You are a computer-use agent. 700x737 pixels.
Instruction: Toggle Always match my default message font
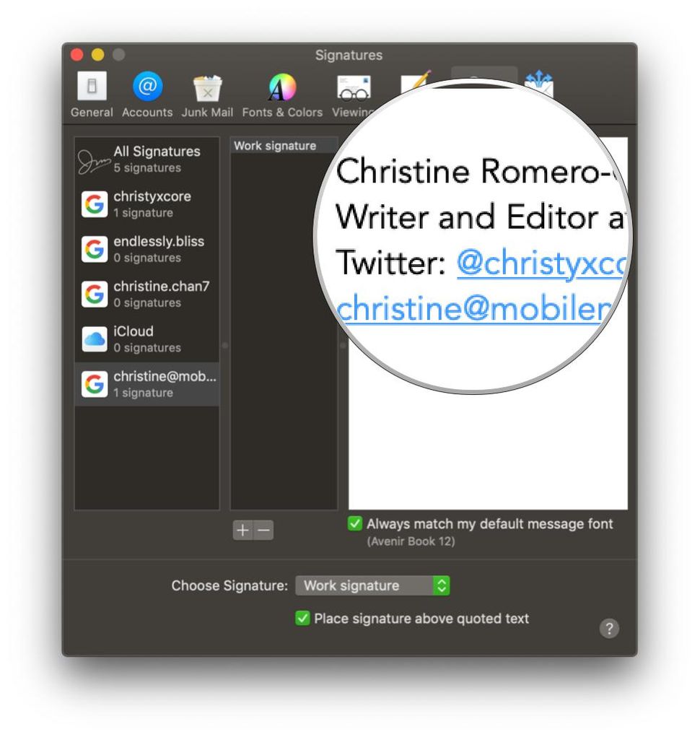(x=354, y=524)
